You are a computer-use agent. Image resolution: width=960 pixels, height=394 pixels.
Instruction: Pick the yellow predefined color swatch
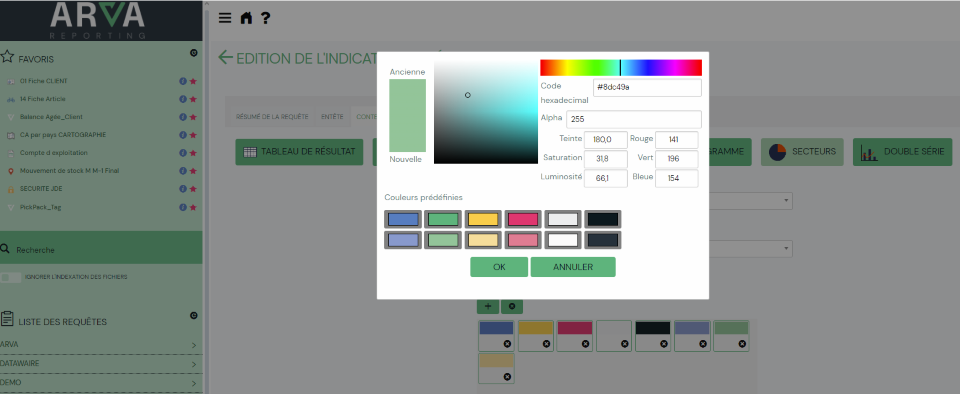pos(483,219)
